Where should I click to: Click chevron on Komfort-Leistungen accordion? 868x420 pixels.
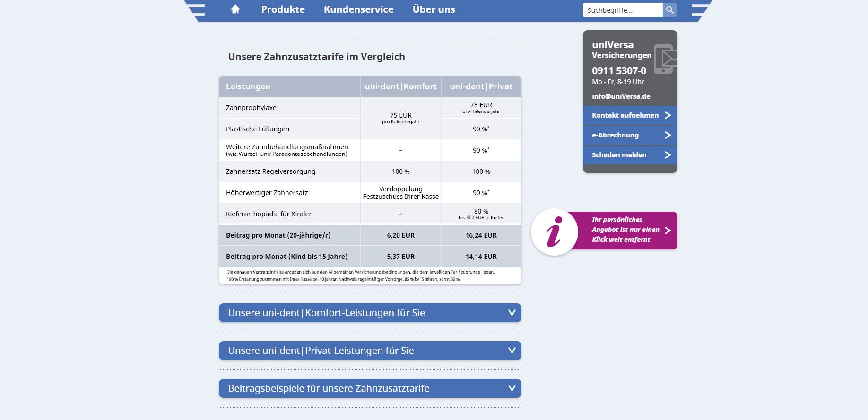pos(512,313)
